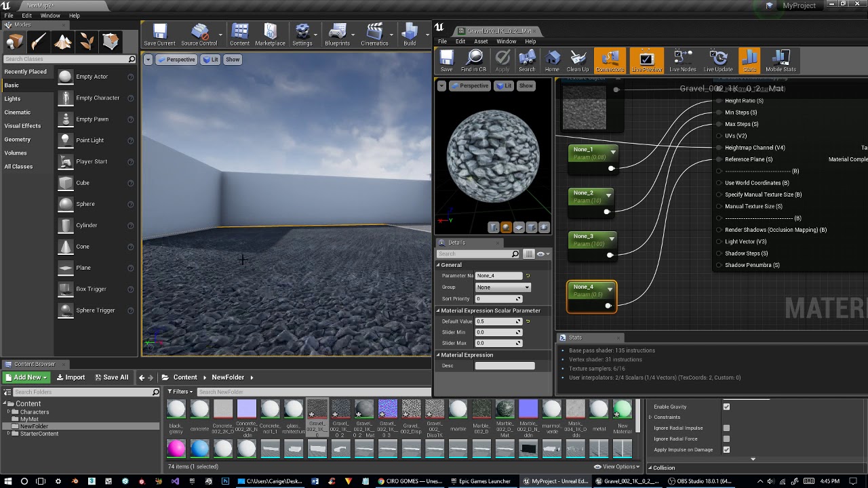Open the Add New dropdown
This screenshot has height=488, width=868.
pyautogui.click(x=26, y=378)
